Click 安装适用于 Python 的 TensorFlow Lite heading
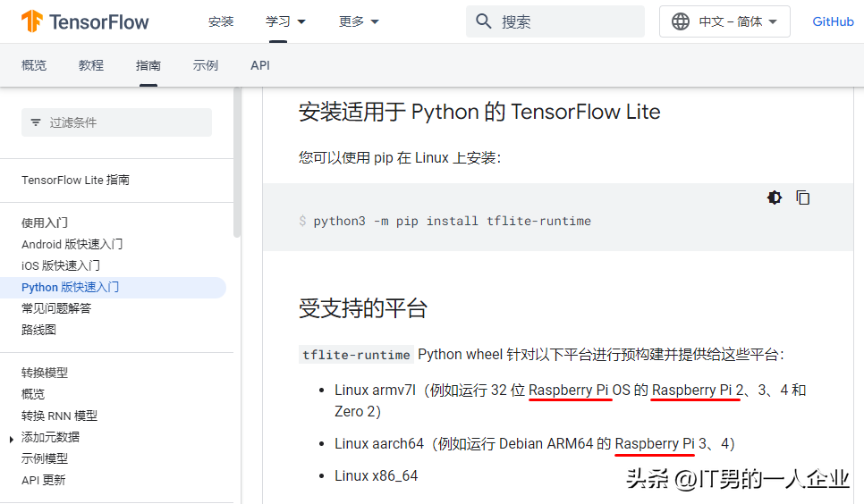Viewport: 864px width, 504px height. (x=479, y=112)
